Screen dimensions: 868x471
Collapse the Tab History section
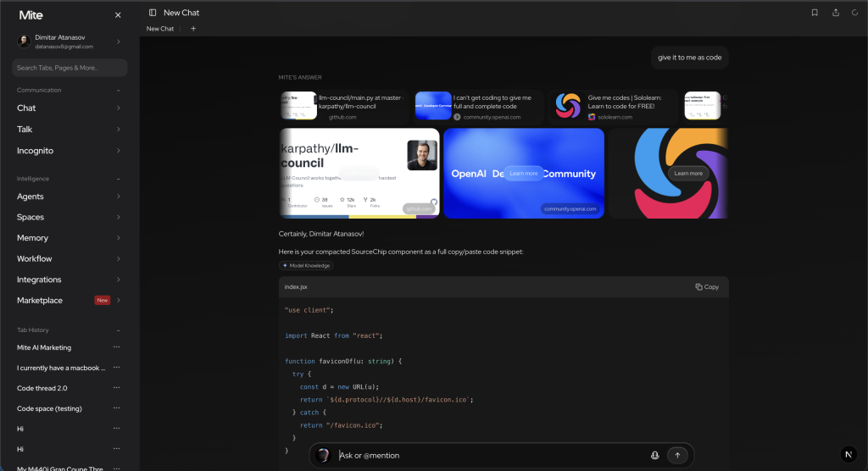(119, 330)
